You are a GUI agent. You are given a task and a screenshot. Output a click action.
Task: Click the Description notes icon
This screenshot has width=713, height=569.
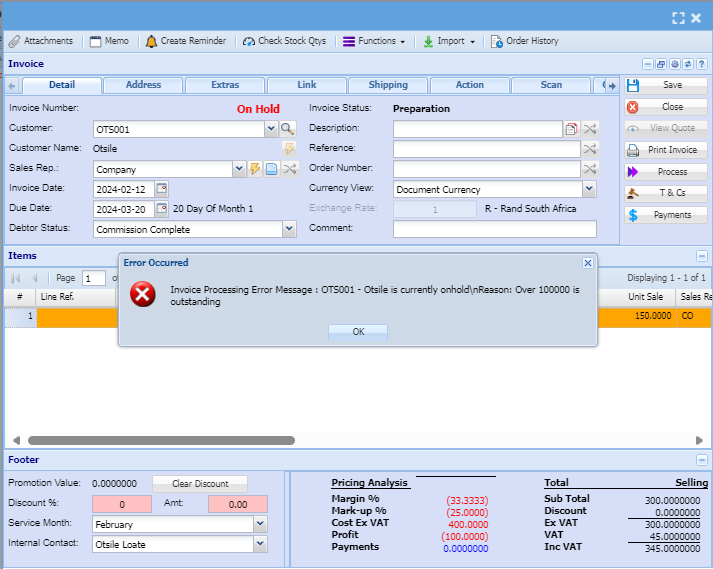(x=571, y=129)
